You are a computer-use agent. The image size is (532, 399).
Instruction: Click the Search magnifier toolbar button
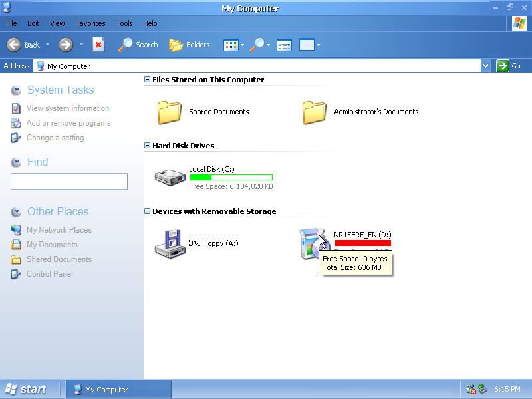click(x=138, y=45)
